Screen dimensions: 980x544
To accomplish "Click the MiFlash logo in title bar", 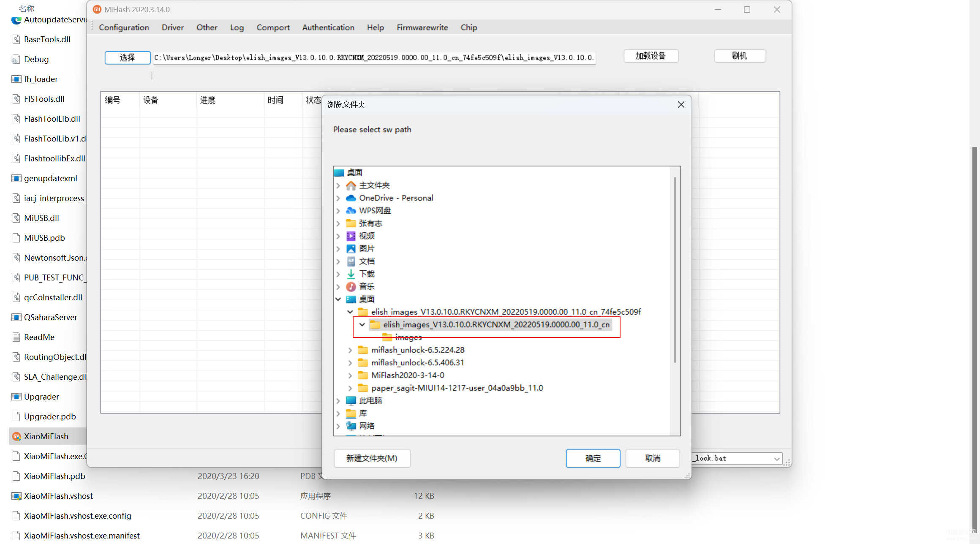I will click(97, 9).
